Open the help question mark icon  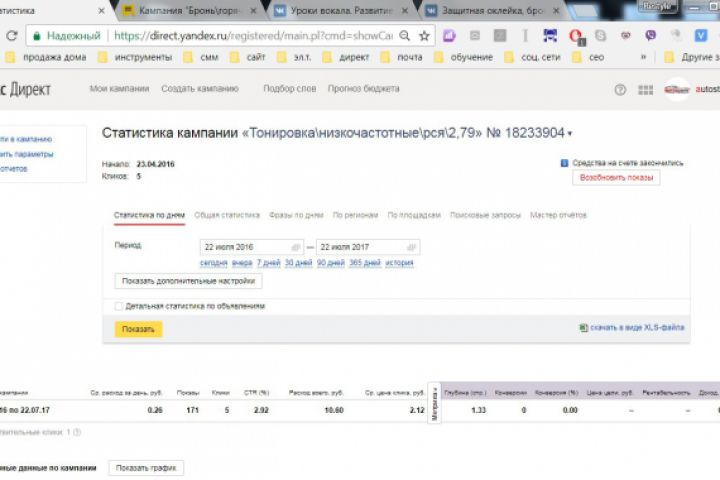click(x=620, y=90)
